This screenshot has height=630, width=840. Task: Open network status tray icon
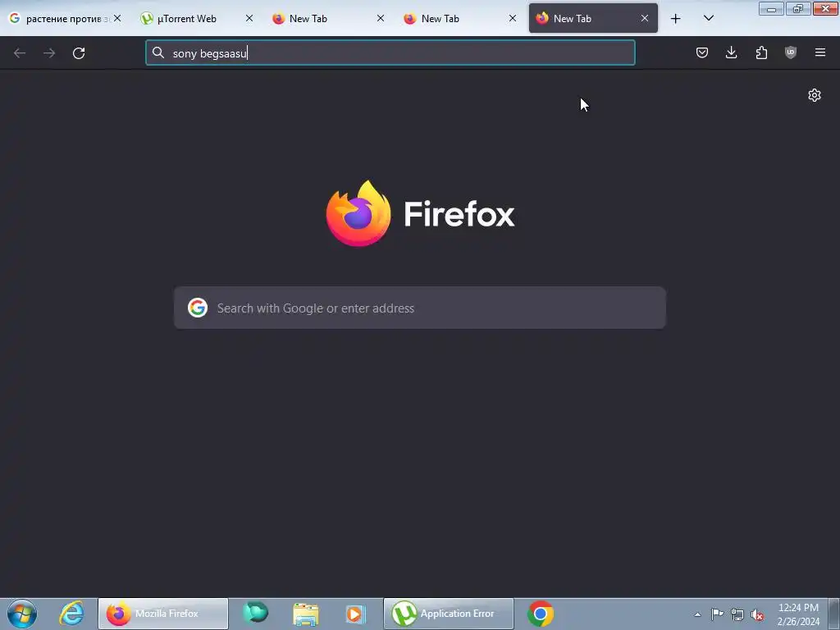point(737,614)
